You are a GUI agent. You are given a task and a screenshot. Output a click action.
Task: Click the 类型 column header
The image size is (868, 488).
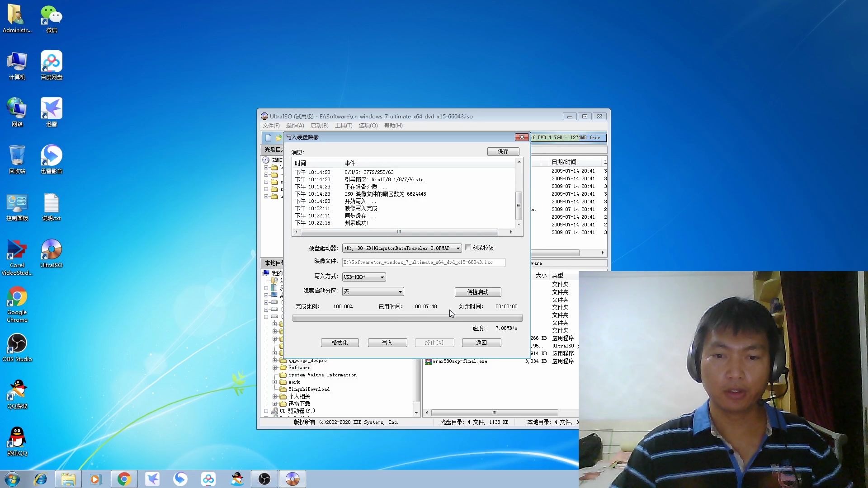557,276
